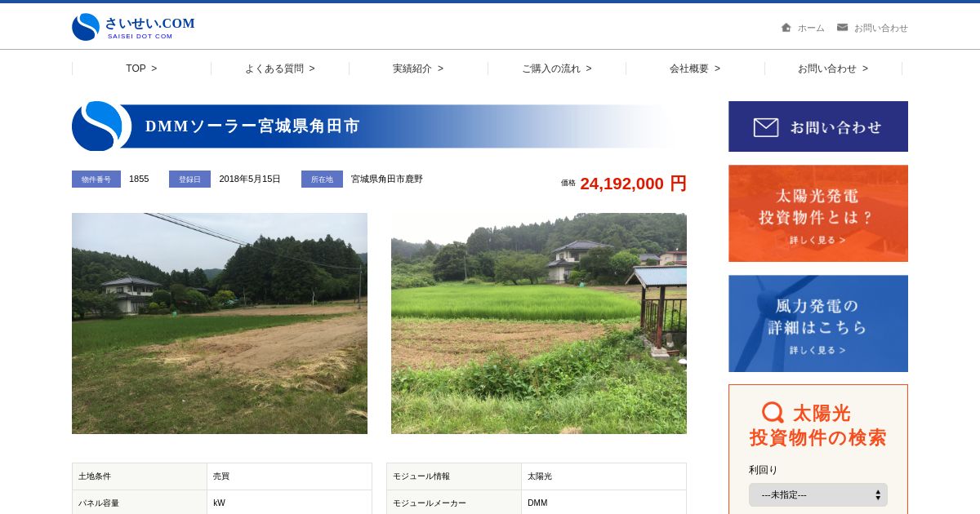Screen dimensions: 980x514
Task: Open the お問い合わせ header link
Action: point(881,28)
